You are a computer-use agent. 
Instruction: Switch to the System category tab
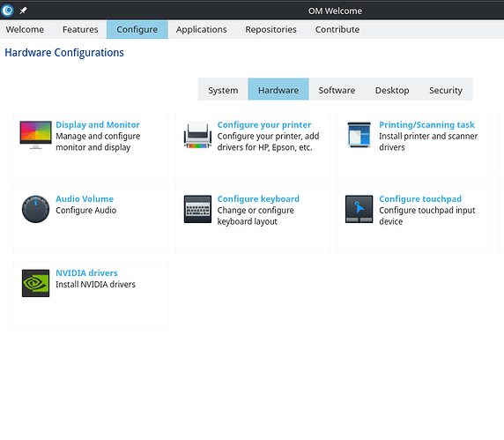pyautogui.click(x=223, y=90)
